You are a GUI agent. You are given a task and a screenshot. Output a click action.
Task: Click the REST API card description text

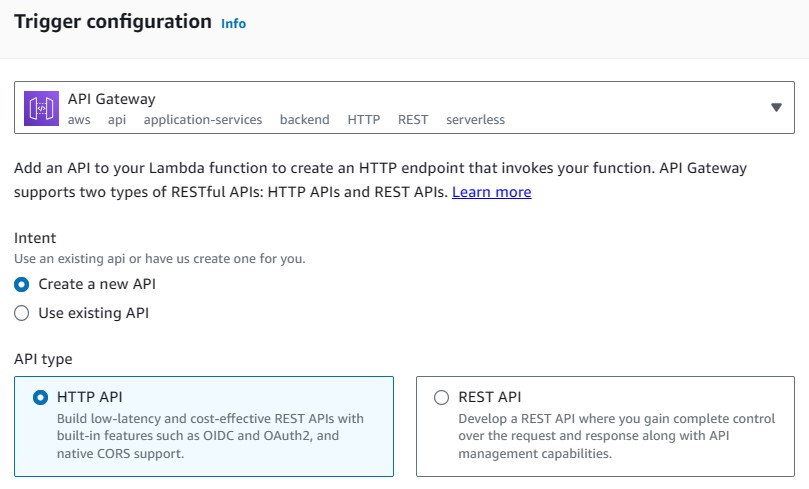[x=614, y=436]
